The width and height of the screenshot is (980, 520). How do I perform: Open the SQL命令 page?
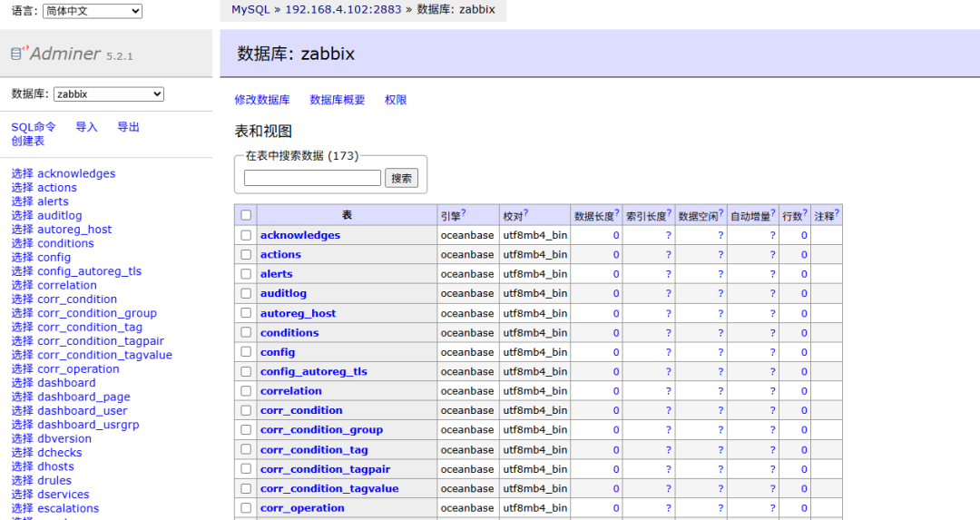[34, 127]
